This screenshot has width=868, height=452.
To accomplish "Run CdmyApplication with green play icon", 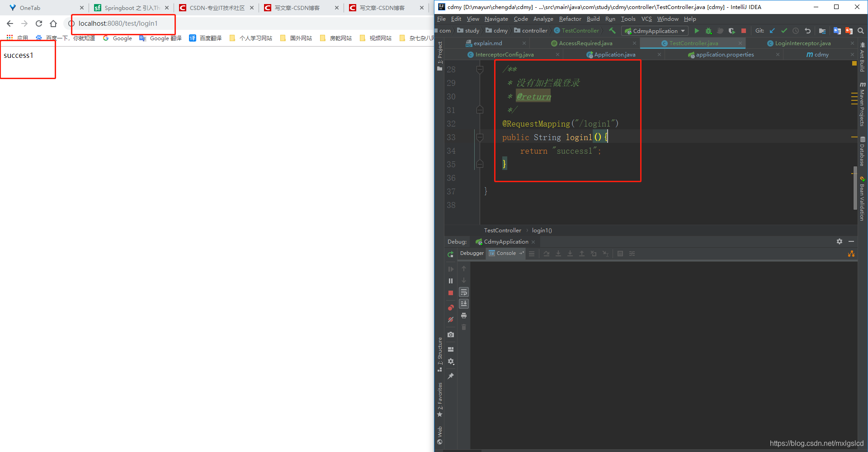I will [697, 31].
